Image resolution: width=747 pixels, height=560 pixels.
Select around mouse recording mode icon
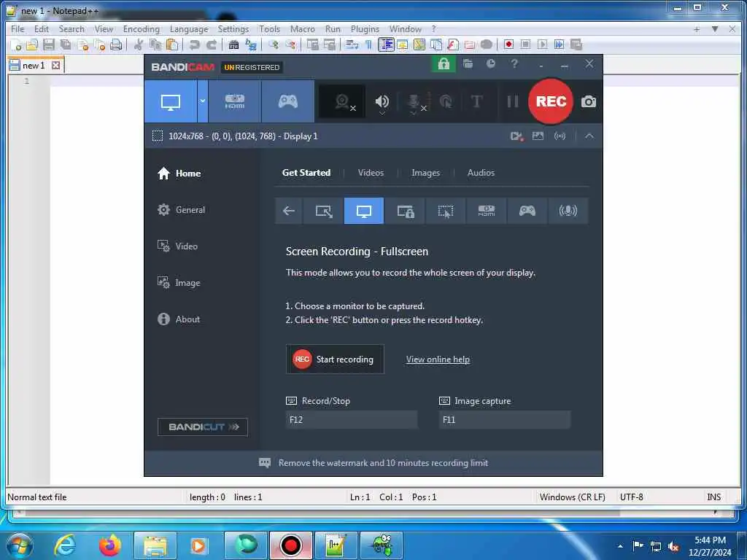[x=446, y=211]
